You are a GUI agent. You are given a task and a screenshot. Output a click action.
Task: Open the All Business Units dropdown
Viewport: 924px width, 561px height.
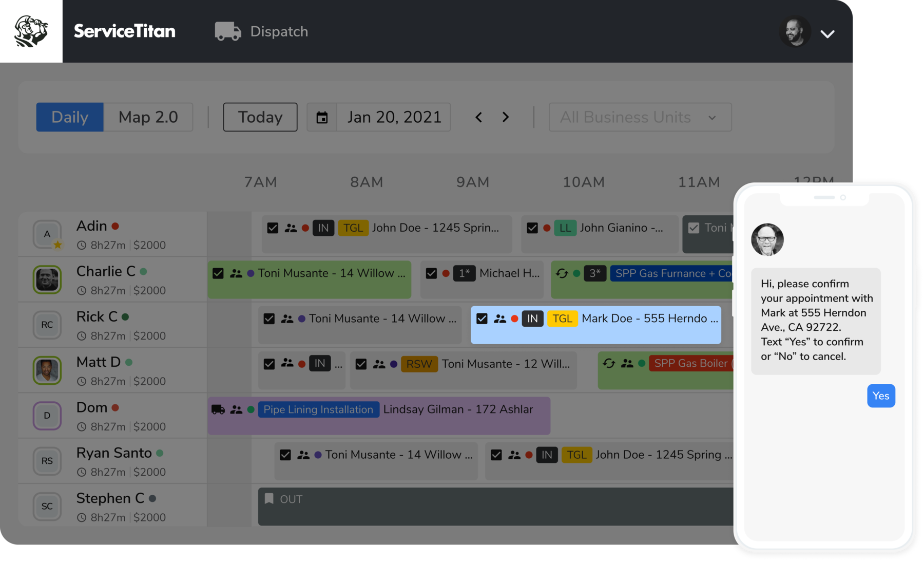[x=640, y=117]
